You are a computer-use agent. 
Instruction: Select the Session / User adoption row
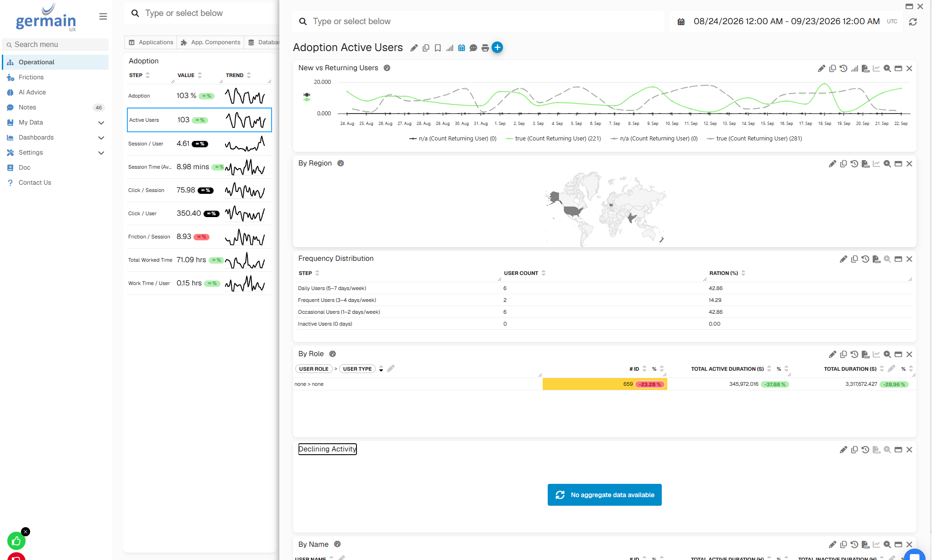199,144
